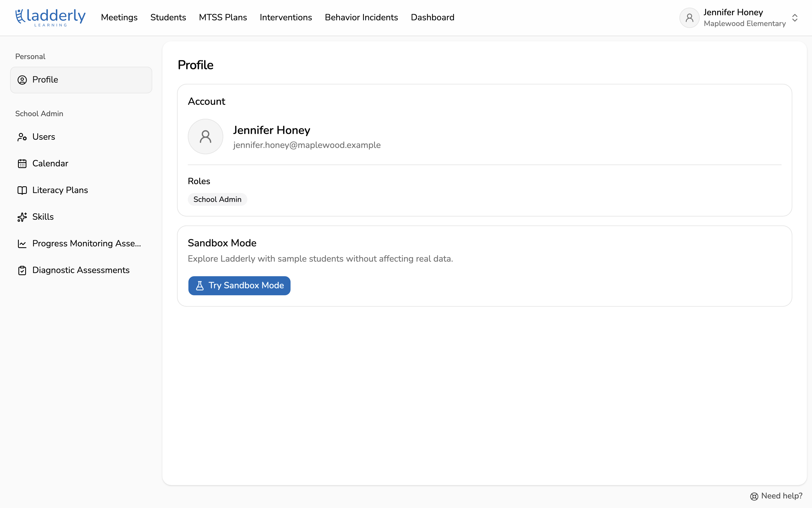The image size is (812, 508).
Task: Click the Skills sparkle icon
Action: [22, 217]
